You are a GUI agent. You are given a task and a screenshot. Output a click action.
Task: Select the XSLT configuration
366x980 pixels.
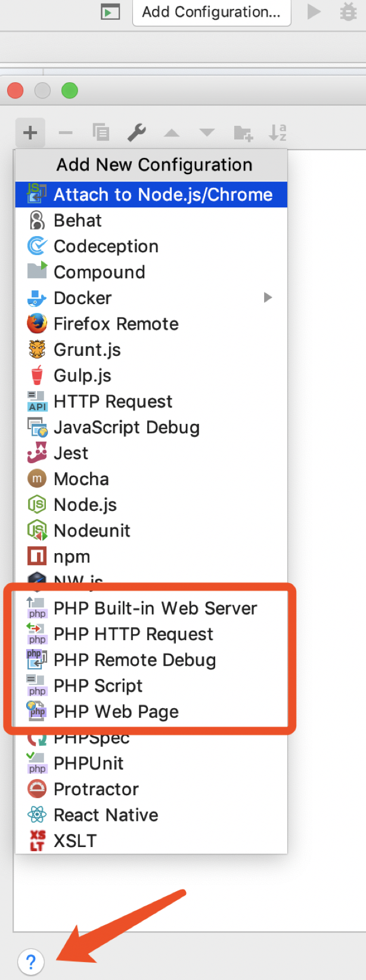click(x=151, y=841)
